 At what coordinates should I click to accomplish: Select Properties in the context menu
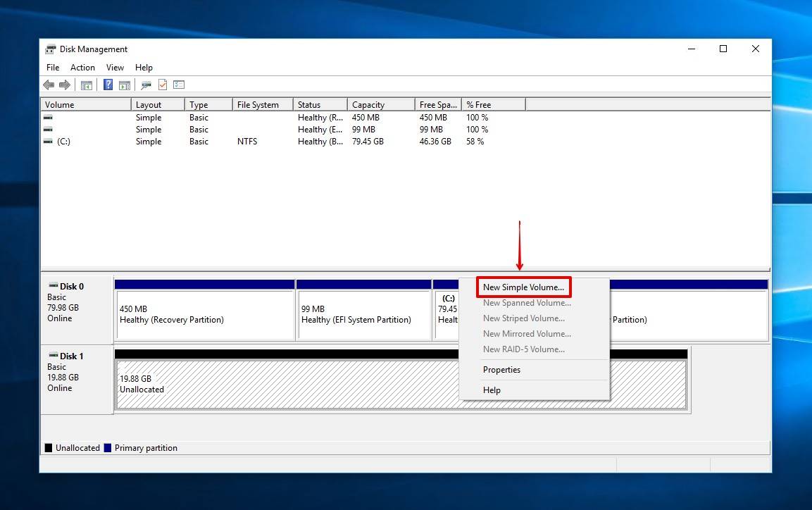pos(501,370)
